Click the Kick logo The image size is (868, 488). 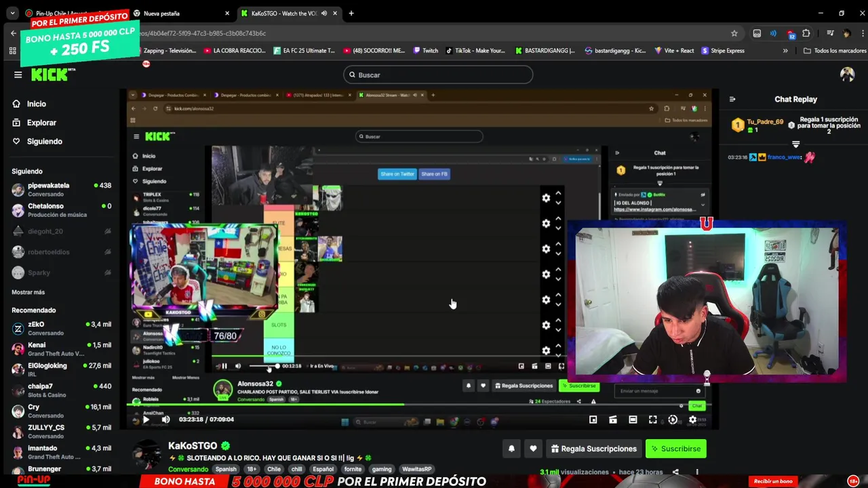point(53,75)
